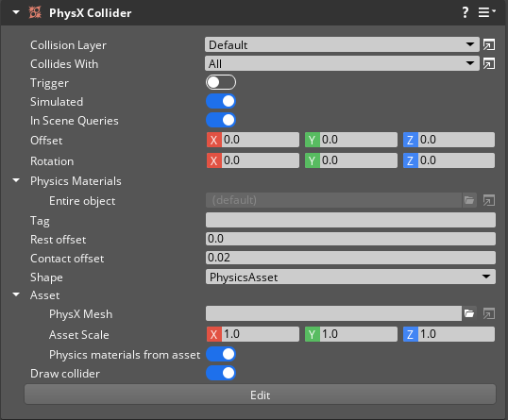Open the Collides With dropdown

point(342,63)
